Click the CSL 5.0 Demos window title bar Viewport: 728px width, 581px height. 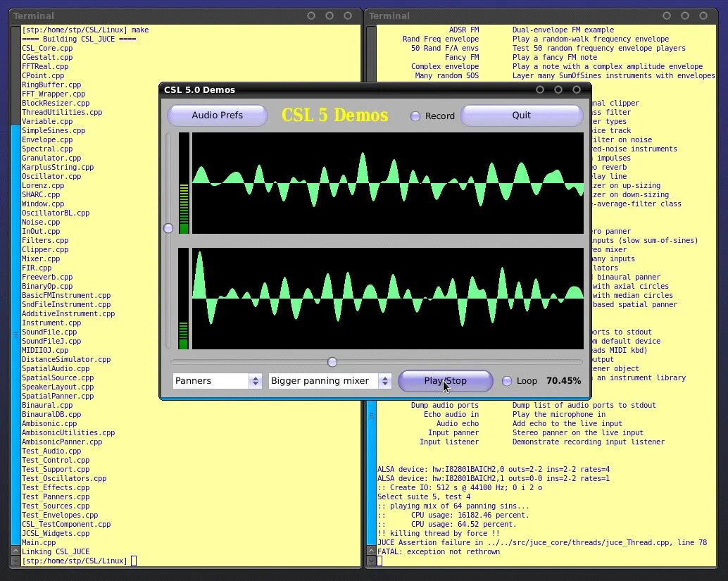tap(375, 89)
